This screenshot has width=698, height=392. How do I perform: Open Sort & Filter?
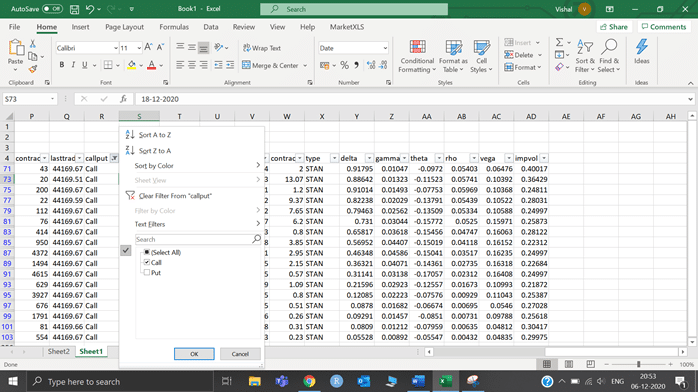click(585, 57)
